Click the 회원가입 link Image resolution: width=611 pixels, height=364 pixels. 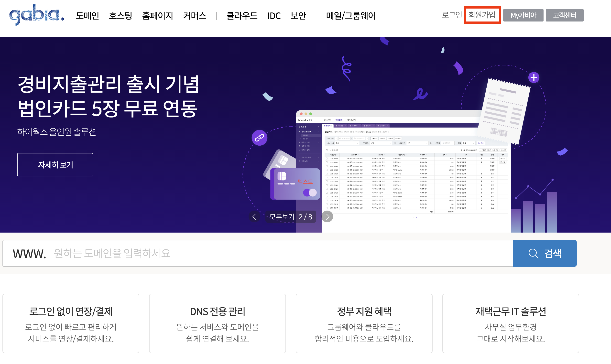click(482, 15)
